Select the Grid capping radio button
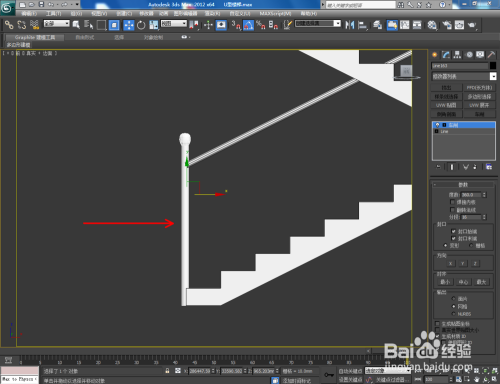 471,245
